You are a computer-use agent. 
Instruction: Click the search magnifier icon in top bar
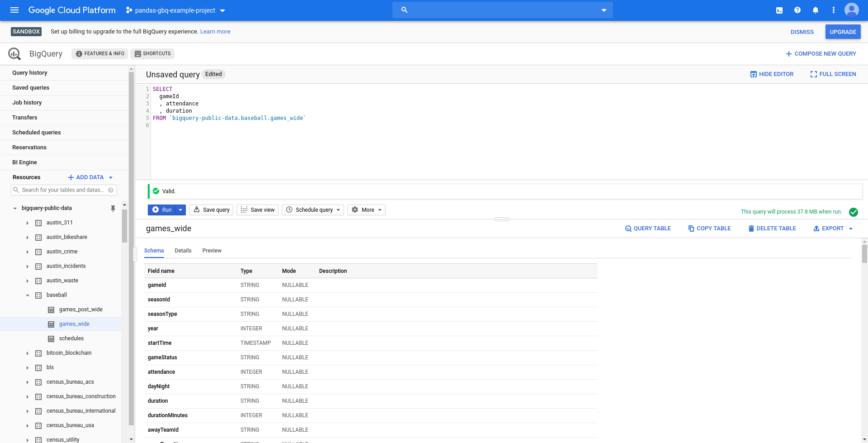[x=405, y=10]
